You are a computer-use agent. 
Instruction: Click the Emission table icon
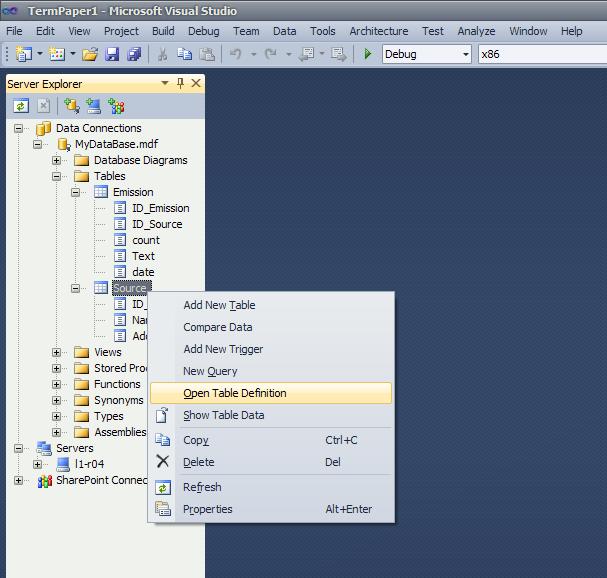click(x=101, y=192)
